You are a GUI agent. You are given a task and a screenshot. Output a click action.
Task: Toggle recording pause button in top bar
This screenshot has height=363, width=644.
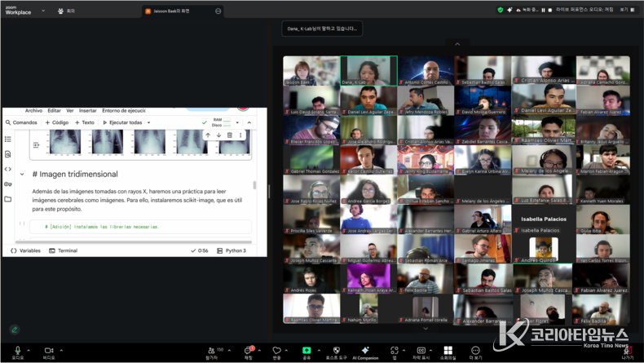click(x=543, y=11)
